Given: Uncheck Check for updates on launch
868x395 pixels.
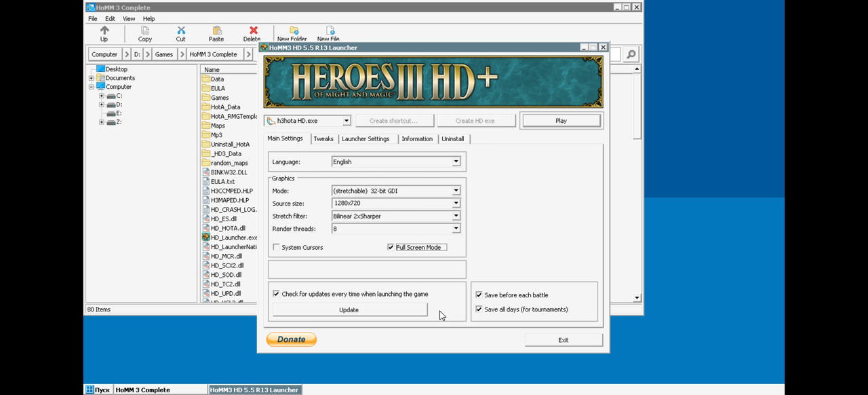Looking at the screenshot, I should 276,294.
